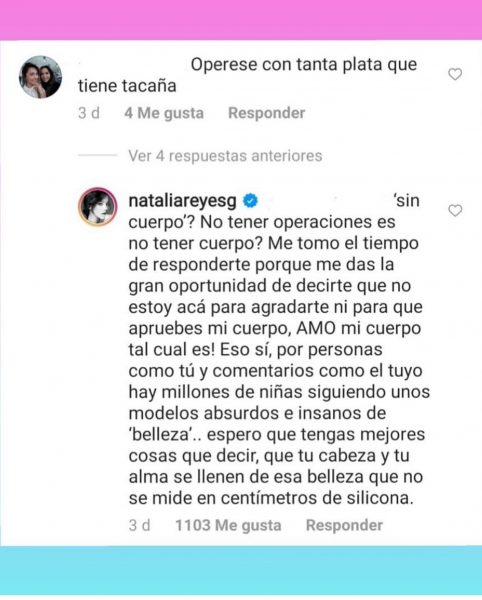
Task: Select the 'Operese con tanta plata que' text
Action: point(304,65)
